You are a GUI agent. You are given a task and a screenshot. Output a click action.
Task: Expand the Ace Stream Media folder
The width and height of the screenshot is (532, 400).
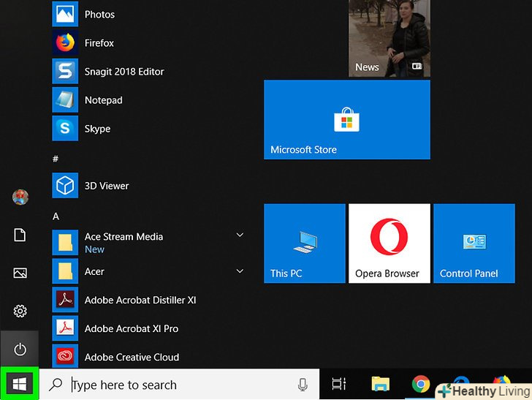pyautogui.click(x=239, y=235)
